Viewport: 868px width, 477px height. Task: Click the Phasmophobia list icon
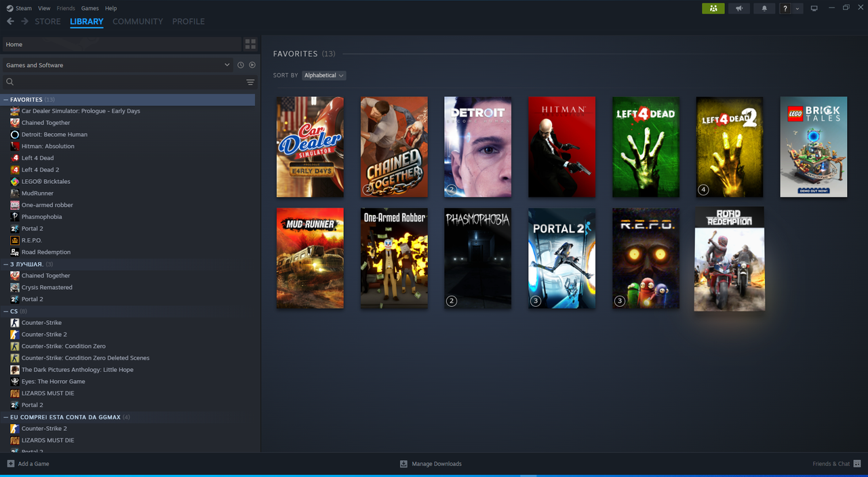15,216
